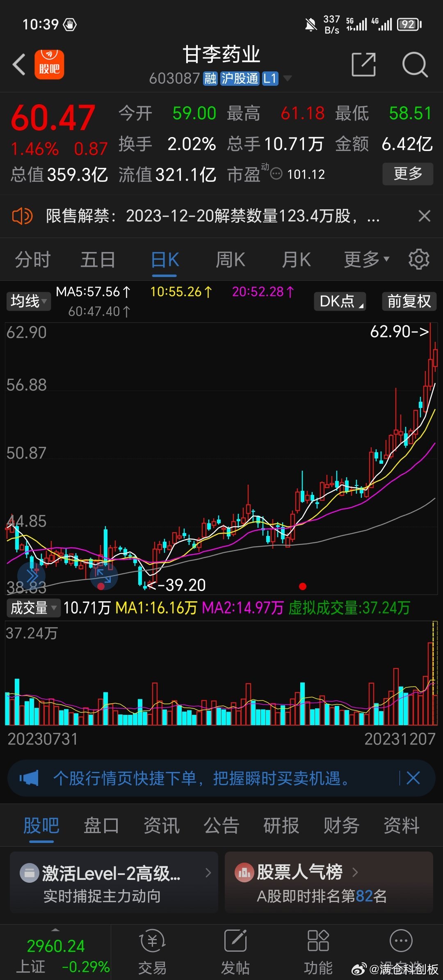Expand stock code 603087 dropdown arrow
This screenshot has height=980, width=443.
coord(288,78)
